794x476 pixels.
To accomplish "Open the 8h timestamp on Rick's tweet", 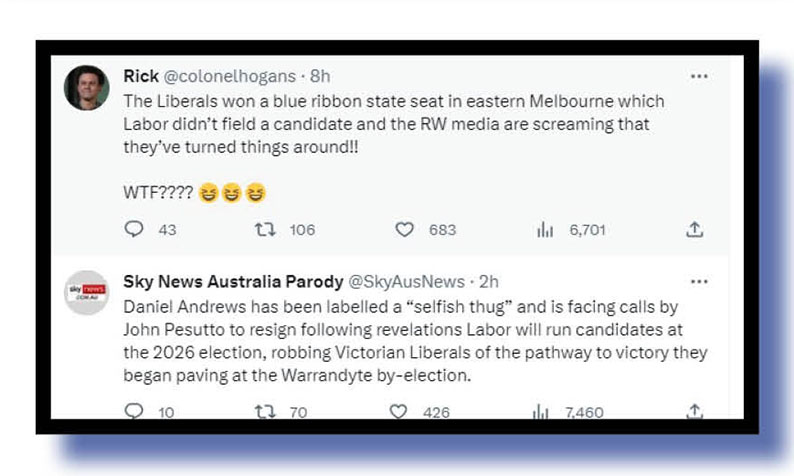I will (x=320, y=76).
